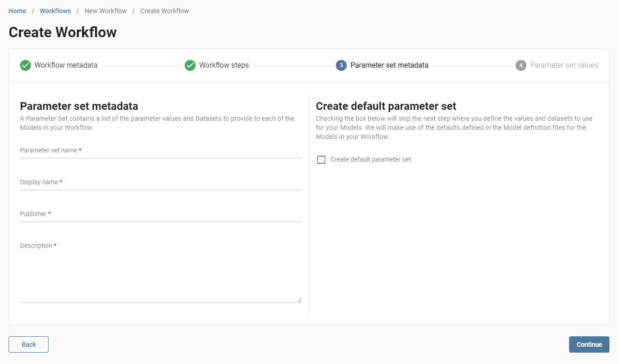Click inside the Description text area
Screen dimensions: 619x364
pyautogui.click(x=161, y=272)
